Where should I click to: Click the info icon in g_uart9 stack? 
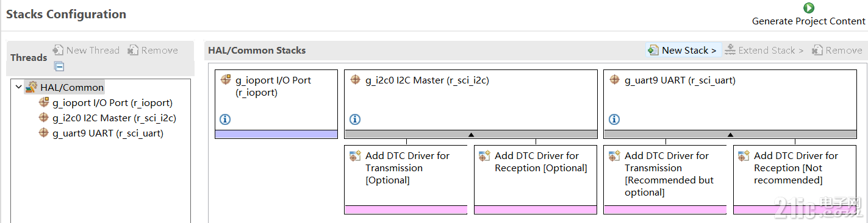tap(614, 119)
